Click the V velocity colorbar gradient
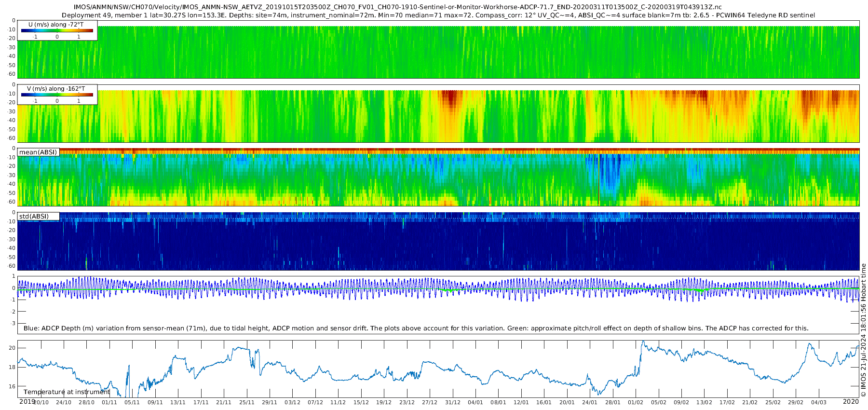 [57, 95]
